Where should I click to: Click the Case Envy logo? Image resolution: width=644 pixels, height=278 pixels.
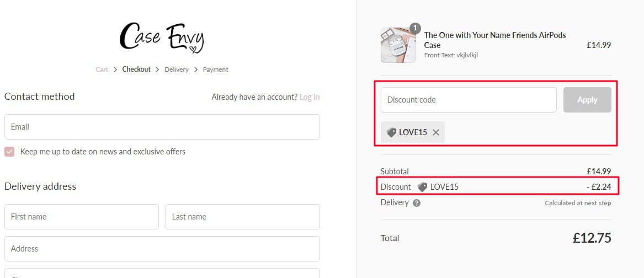tap(162, 38)
